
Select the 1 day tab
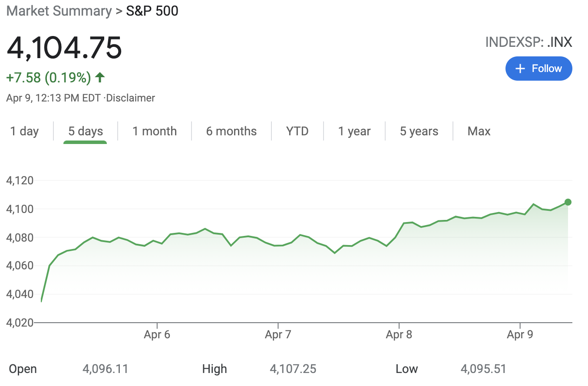point(24,131)
